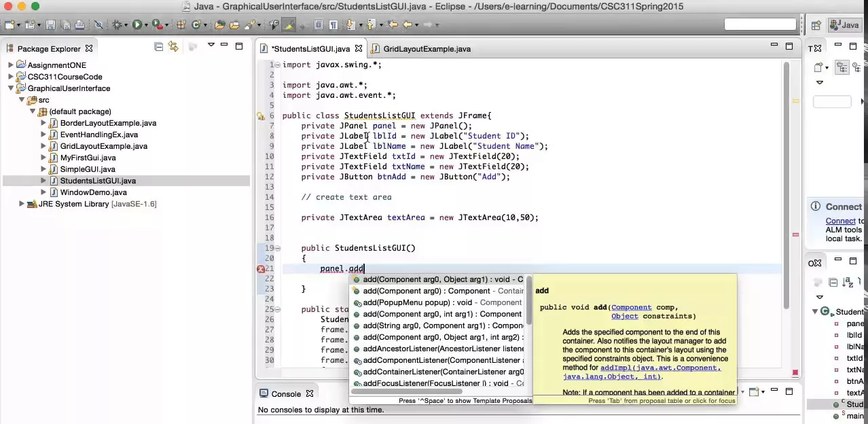
Task: Click the Object link in Javadoc popup
Action: tap(624, 316)
